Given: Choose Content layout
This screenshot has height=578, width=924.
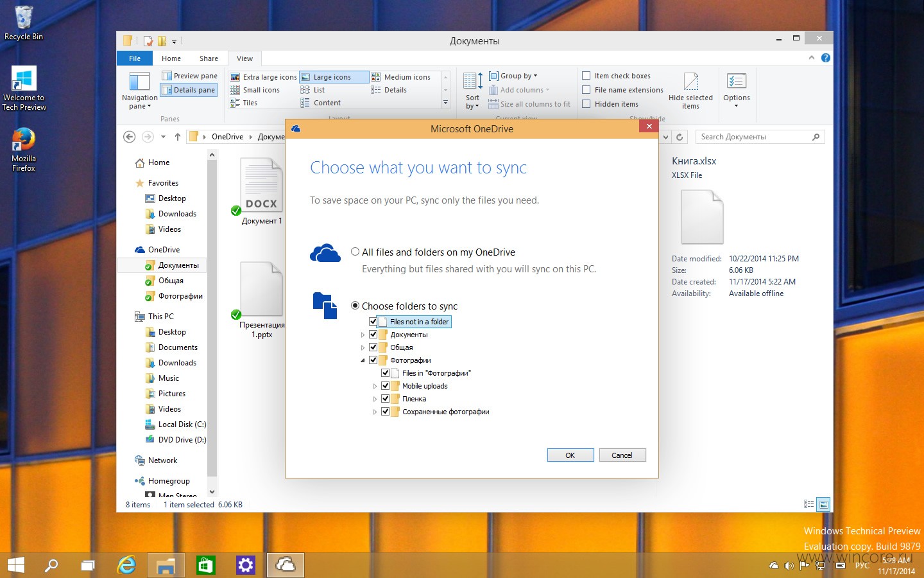Looking at the screenshot, I should (x=321, y=103).
